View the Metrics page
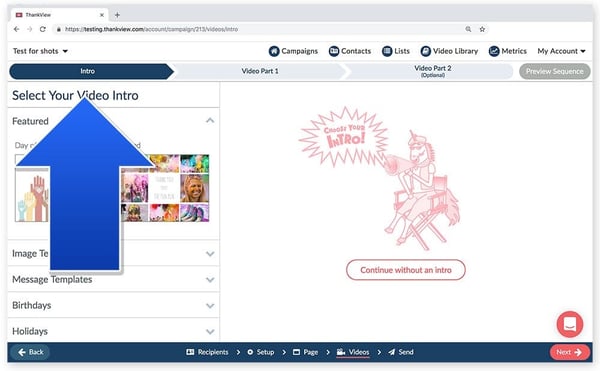The image size is (600, 371). pyautogui.click(x=508, y=51)
